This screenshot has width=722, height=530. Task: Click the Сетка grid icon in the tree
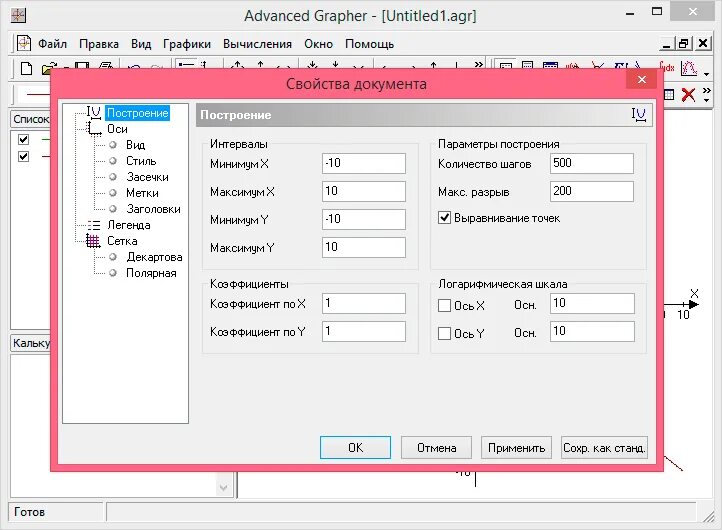(x=93, y=240)
